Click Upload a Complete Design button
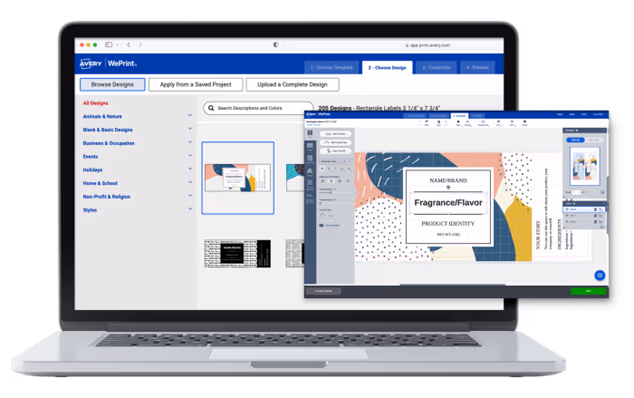The height and width of the screenshot is (398, 634). (292, 85)
